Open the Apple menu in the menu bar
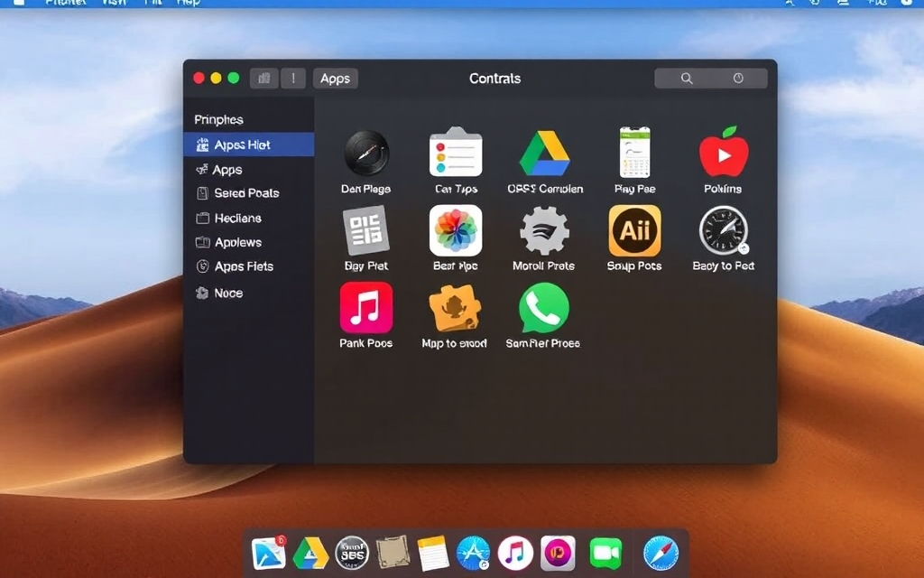Viewport: 924px width, 578px height. [x=18, y=3]
